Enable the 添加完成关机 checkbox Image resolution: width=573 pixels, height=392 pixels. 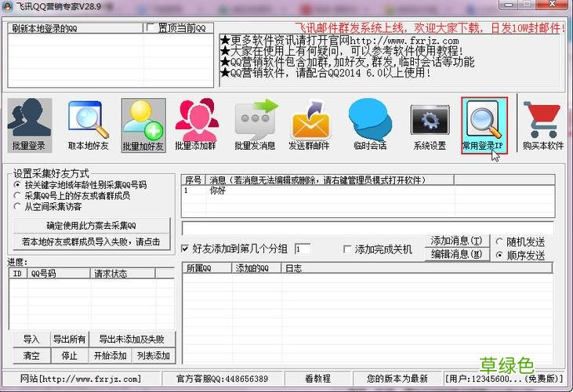[x=347, y=249]
